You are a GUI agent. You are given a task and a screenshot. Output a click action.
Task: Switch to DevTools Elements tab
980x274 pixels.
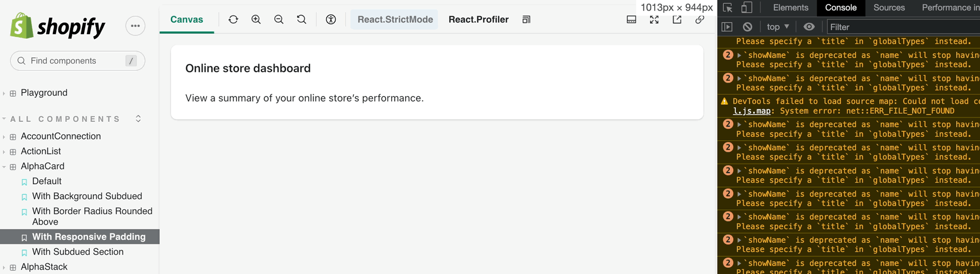tap(790, 8)
